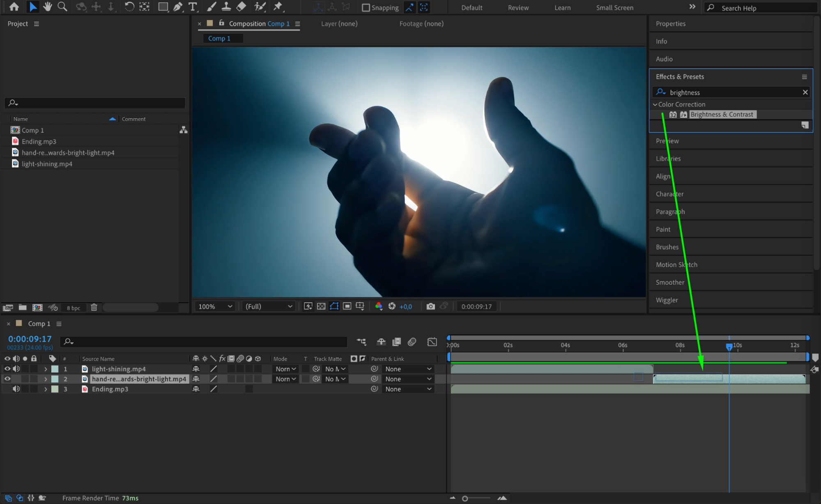Open the Footage (none) tab

(x=421, y=24)
